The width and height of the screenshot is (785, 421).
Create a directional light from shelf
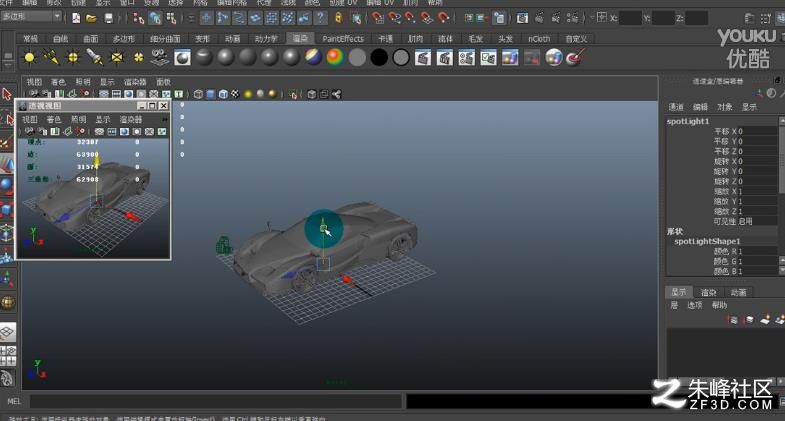point(52,58)
